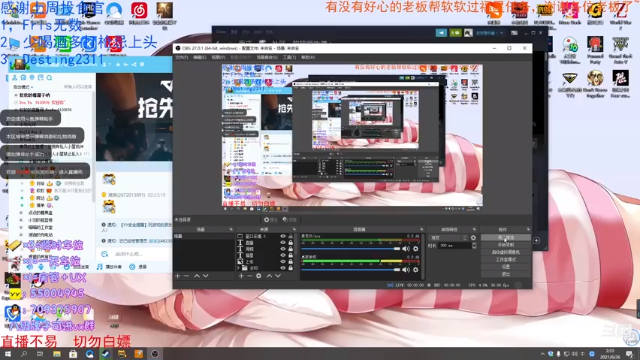Expand the folder group in the sources list
Viewport: 640px width, 360px height.
pyautogui.click(x=238, y=268)
